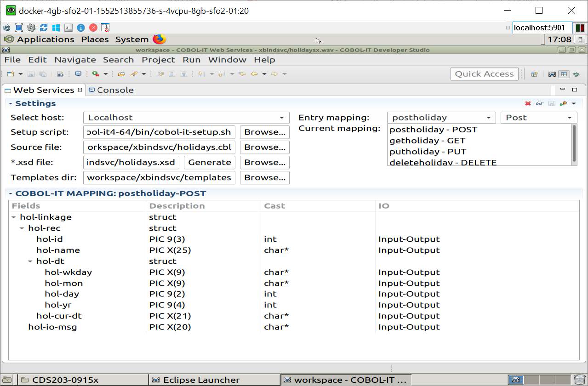
Task: Toggle the Web Services perspective button
Action: tap(564, 74)
